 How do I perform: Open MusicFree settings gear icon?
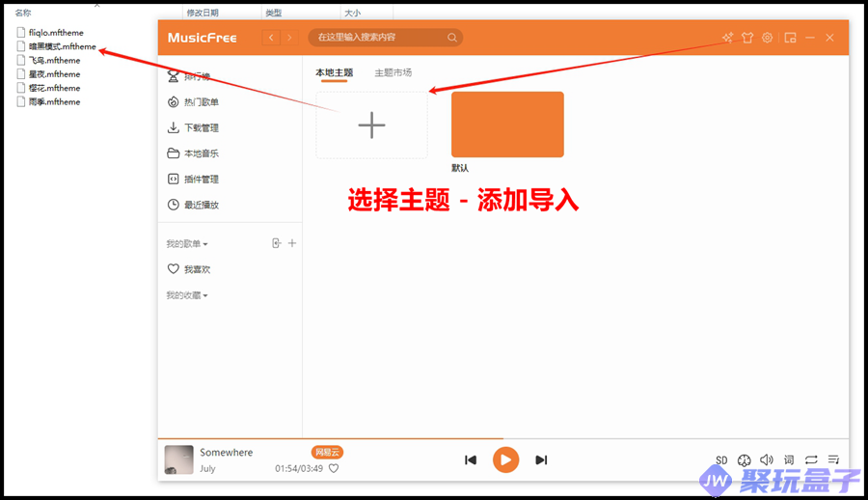(767, 38)
